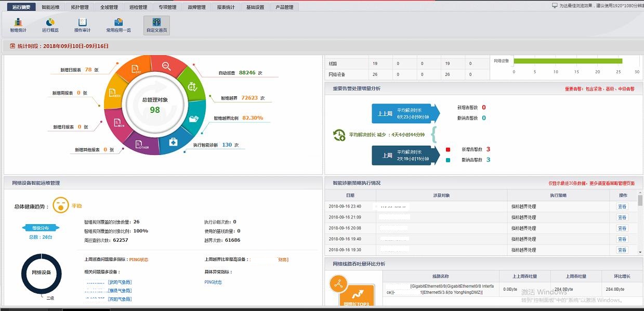Screen dimensions: 644x311
Task: Go to the 故障管理 tab
Action: click(x=196, y=7)
